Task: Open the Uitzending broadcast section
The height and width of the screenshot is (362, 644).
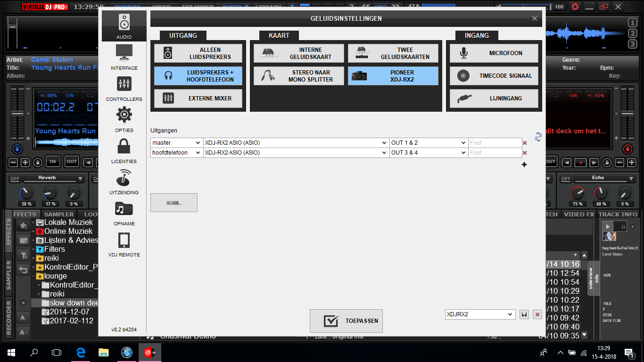Action: coord(124,182)
